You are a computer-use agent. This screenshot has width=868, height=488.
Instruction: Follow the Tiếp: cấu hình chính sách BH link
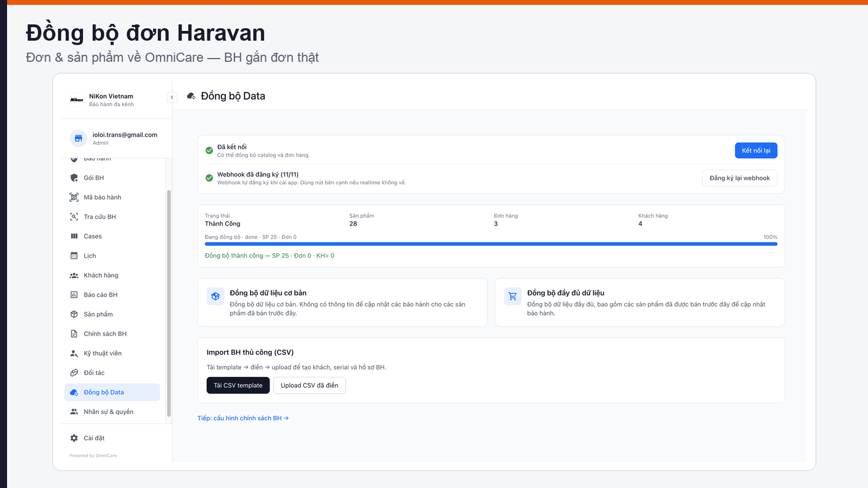[x=243, y=418]
